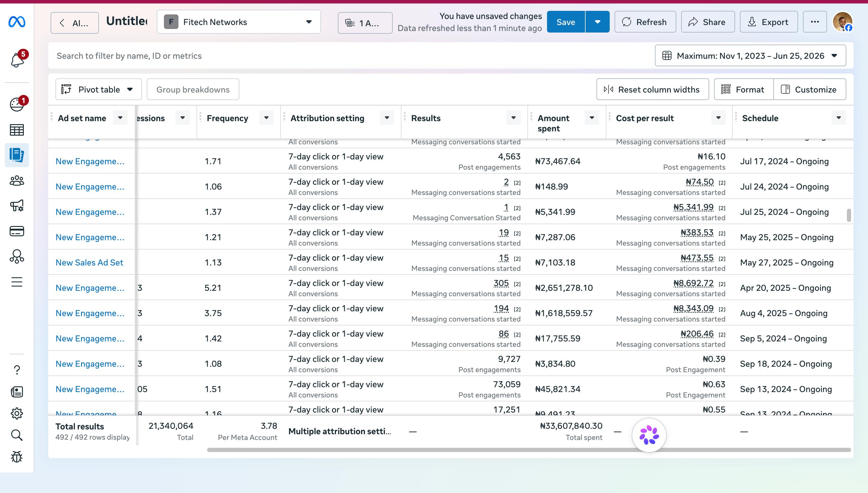The height and width of the screenshot is (493, 868).
Task: Open the three-dots more options menu
Action: pyautogui.click(x=815, y=22)
